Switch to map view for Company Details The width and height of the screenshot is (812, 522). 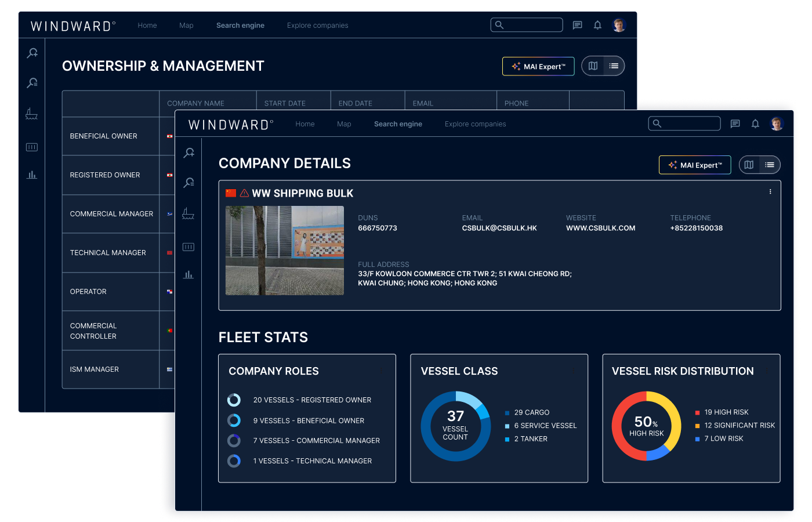[x=749, y=165]
